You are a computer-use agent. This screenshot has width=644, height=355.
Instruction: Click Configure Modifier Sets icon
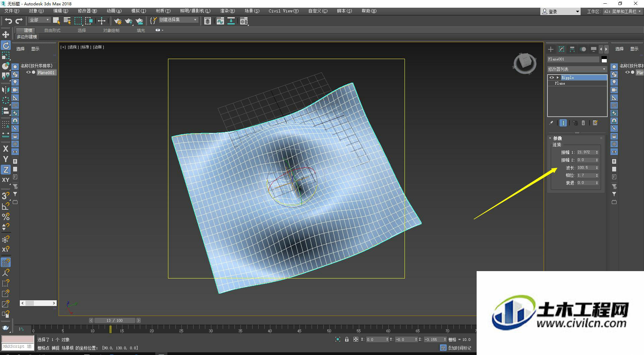(595, 123)
